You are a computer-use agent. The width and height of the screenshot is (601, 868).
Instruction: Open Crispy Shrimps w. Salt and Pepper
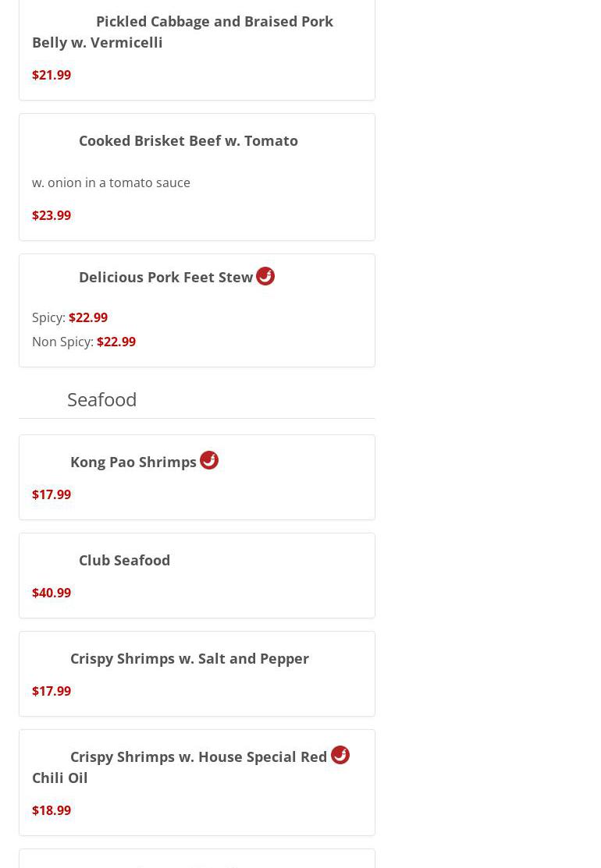(x=189, y=658)
